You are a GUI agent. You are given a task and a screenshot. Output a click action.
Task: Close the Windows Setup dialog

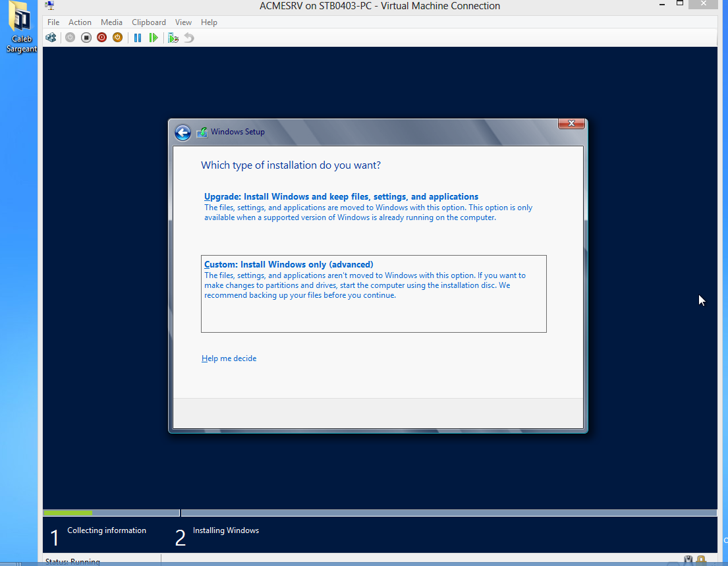(x=571, y=123)
